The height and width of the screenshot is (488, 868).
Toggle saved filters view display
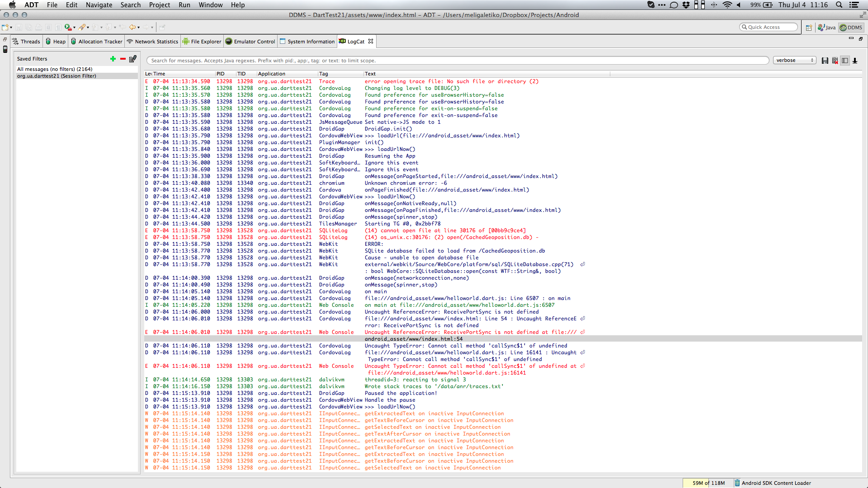coord(845,61)
